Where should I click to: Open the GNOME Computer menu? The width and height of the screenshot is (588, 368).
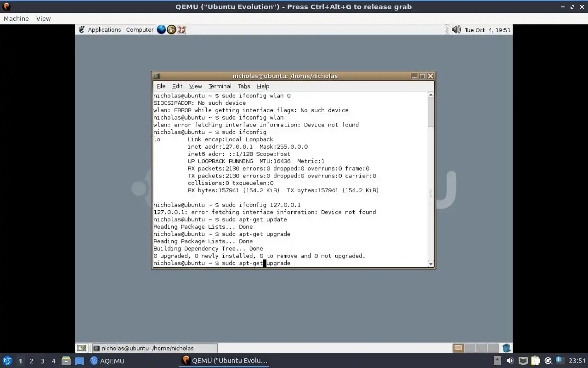point(140,29)
